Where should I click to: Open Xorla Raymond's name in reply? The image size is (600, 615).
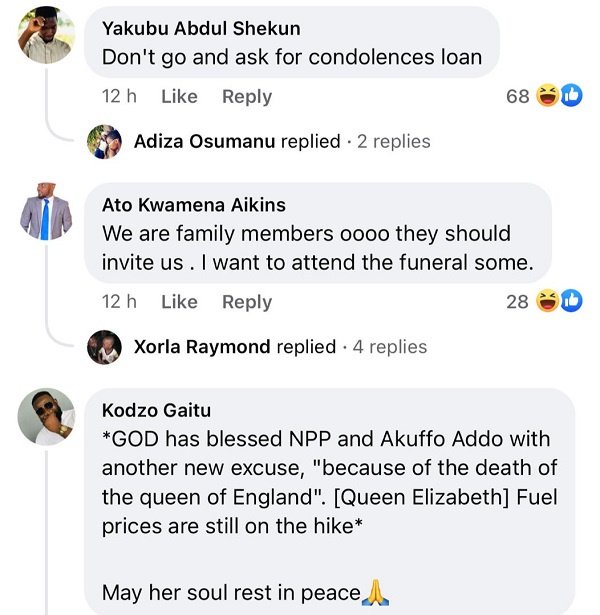point(202,347)
